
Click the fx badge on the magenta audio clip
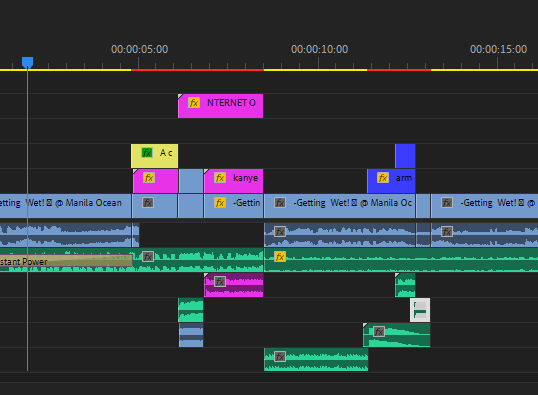[x=220, y=282]
